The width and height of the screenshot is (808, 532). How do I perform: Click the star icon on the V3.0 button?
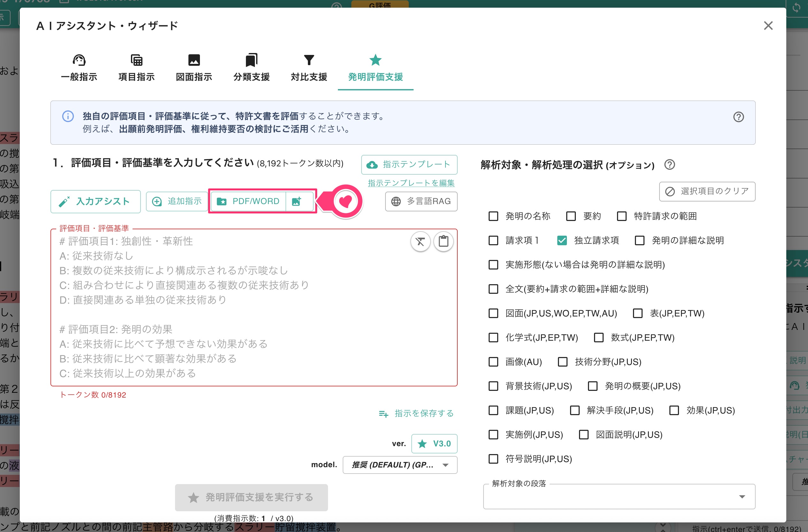pyautogui.click(x=422, y=444)
